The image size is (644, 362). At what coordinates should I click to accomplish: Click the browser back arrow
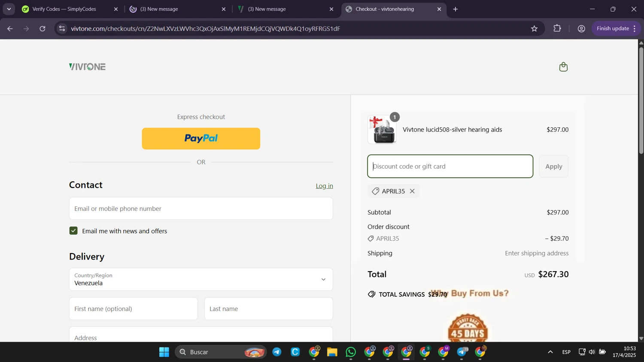(x=10, y=29)
